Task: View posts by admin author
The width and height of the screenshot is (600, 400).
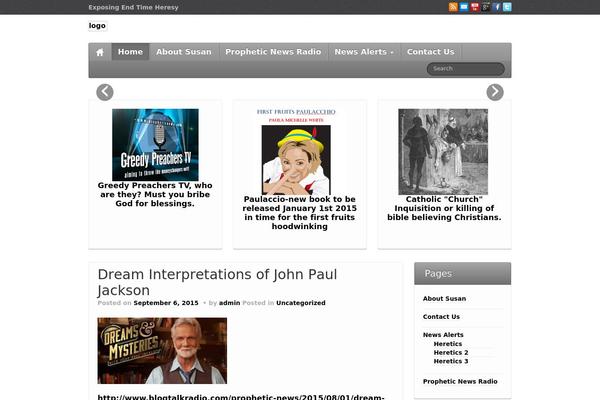Action: tap(230, 303)
